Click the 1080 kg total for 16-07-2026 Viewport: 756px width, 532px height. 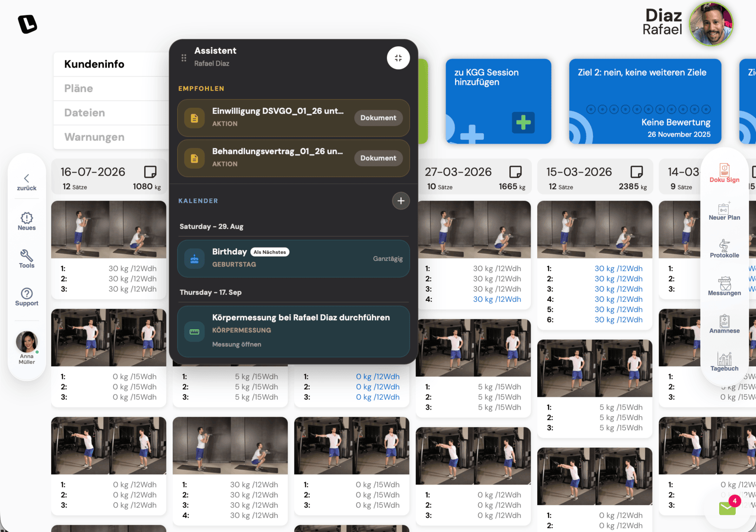point(147,187)
